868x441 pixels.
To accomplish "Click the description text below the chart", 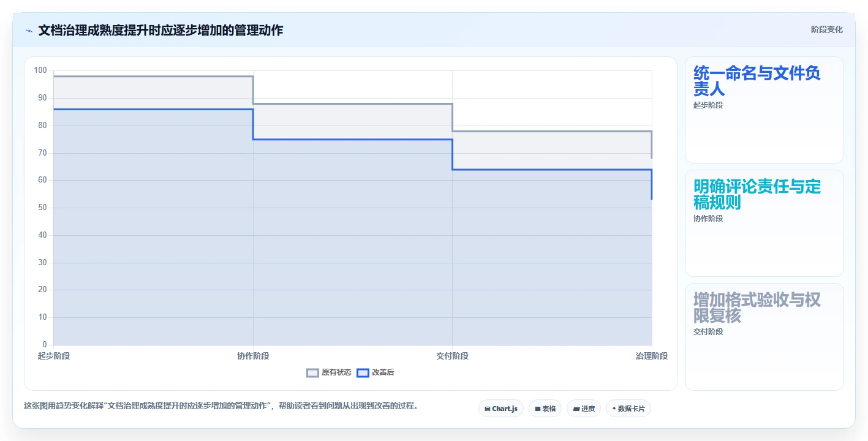I will tap(221, 405).
